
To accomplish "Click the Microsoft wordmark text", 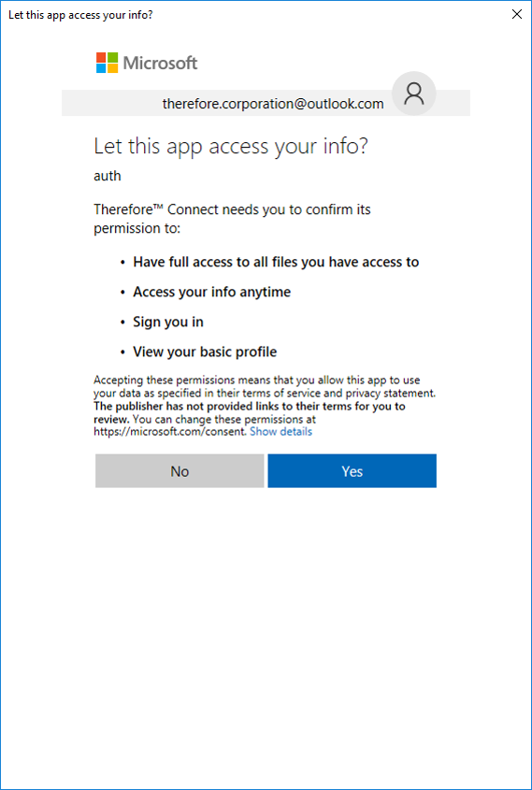I will click(160, 63).
